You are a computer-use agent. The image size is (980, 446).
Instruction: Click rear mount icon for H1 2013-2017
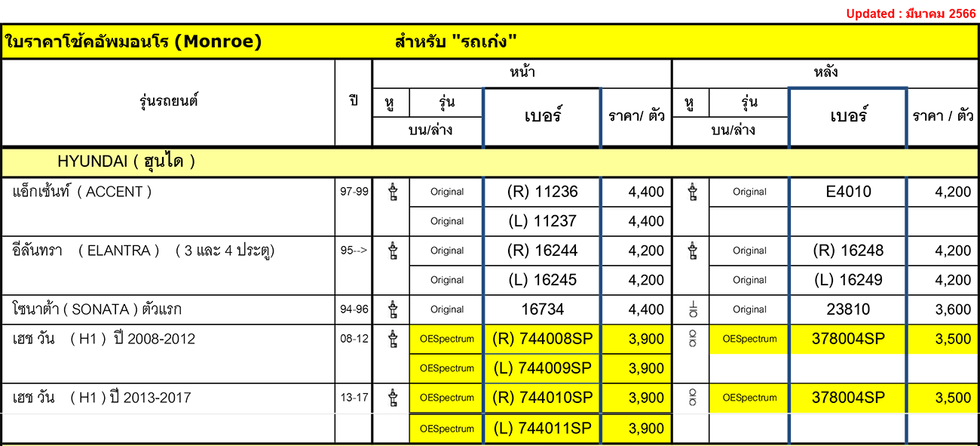pos(692,398)
